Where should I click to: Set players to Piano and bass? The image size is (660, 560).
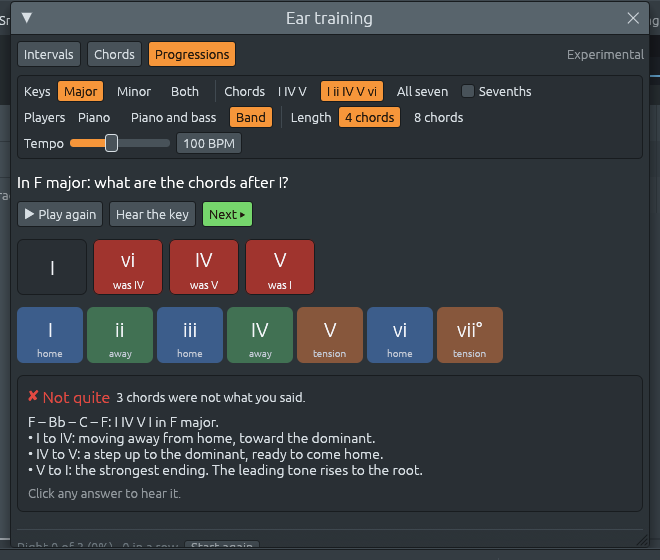(x=173, y=117)
